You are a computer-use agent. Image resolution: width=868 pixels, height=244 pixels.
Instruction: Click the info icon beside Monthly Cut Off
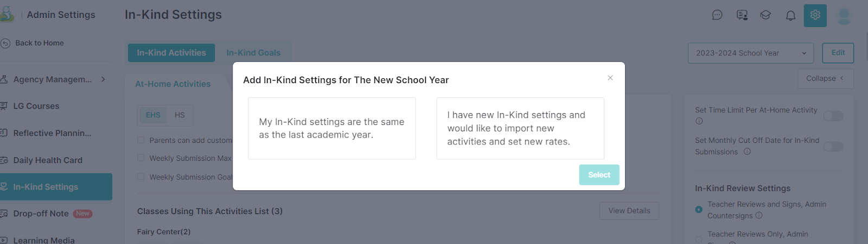pos(747,152)
